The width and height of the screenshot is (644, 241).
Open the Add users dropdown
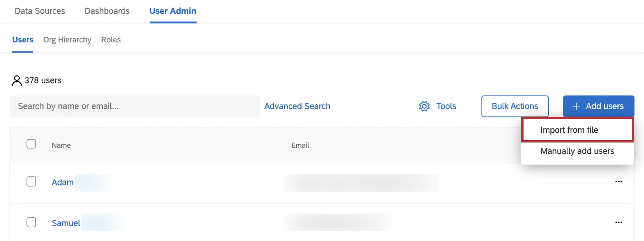pyautogui.click(x=599, y=106)
